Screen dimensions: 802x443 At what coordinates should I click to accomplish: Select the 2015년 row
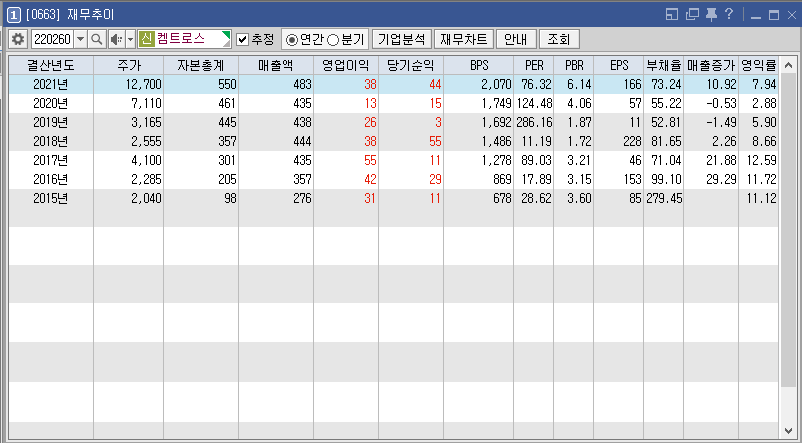(393, 198)
